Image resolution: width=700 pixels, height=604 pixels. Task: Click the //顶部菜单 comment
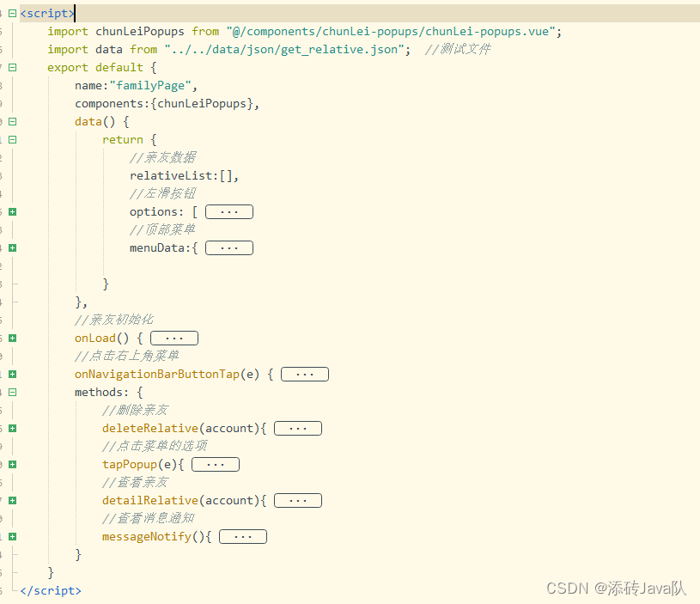click(x=162, y=229)
